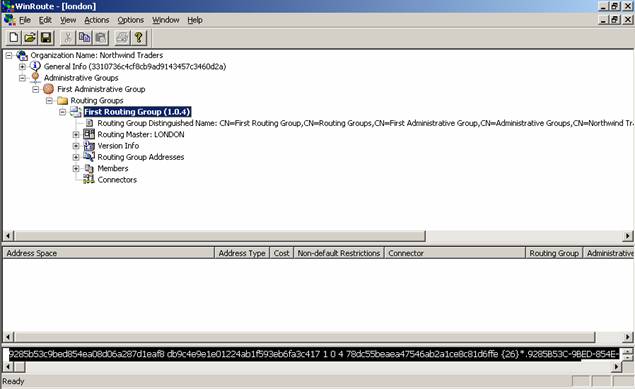
Task: Click the Cut scissors toolbar icon
Action: [x=68, y=38]
